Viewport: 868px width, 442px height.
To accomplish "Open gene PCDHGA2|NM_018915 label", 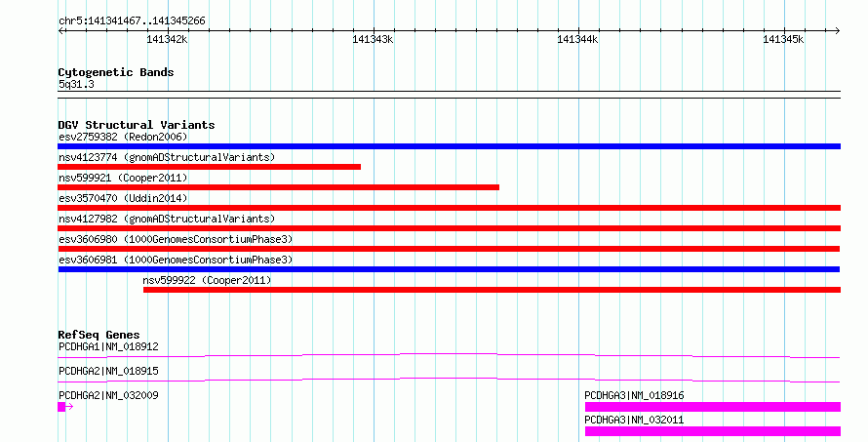I will pyautogui.click(x=108, y=371).
